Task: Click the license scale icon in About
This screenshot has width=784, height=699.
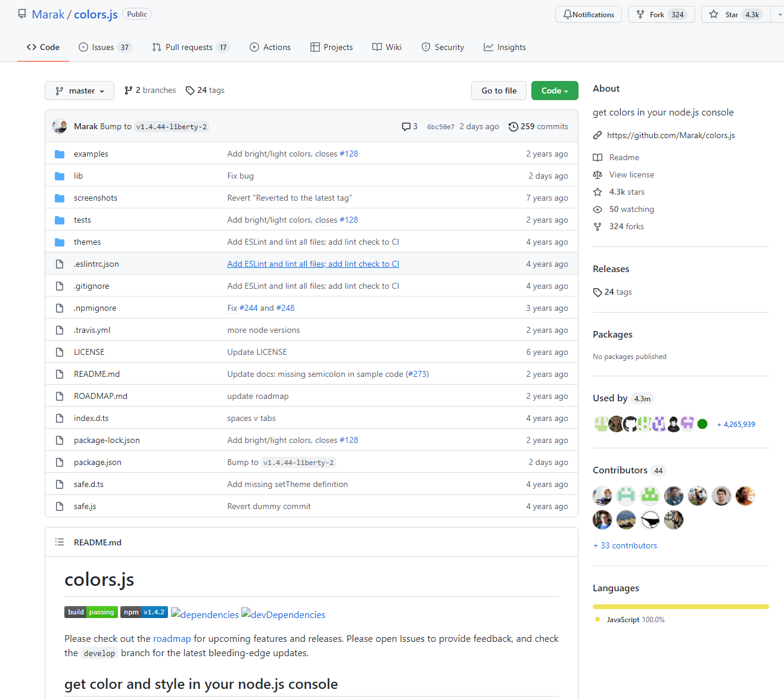Action: (x=598, y=175)
